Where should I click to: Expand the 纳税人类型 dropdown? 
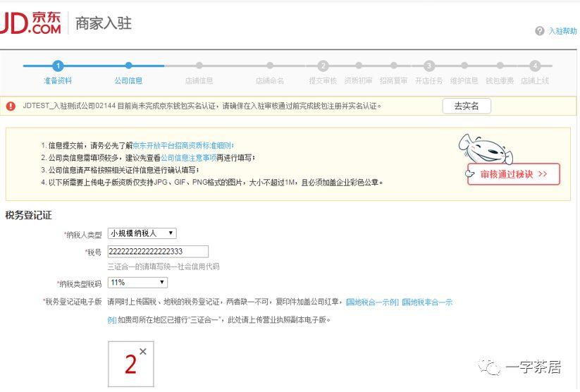point(142,233)
